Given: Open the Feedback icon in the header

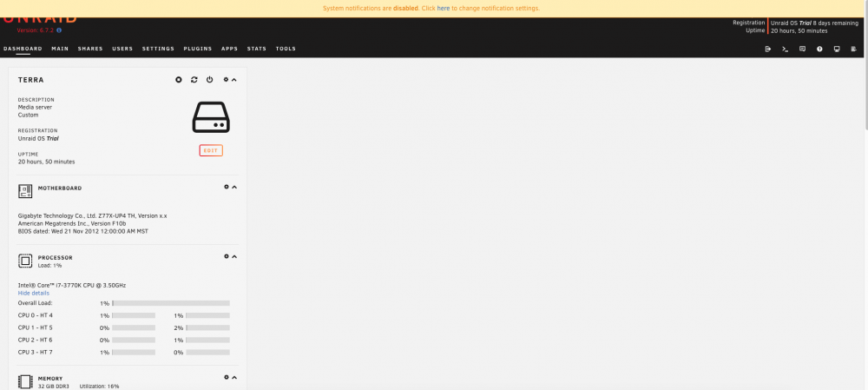Looking at the screenshot, I should pyautogui.click(x=802, y=49).
